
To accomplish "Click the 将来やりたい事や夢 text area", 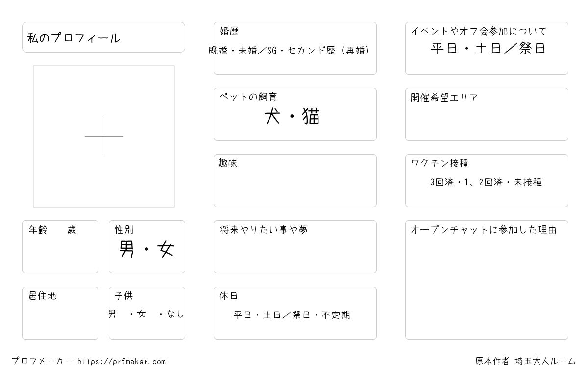I will pyautogui.click(x=295, y=246).
